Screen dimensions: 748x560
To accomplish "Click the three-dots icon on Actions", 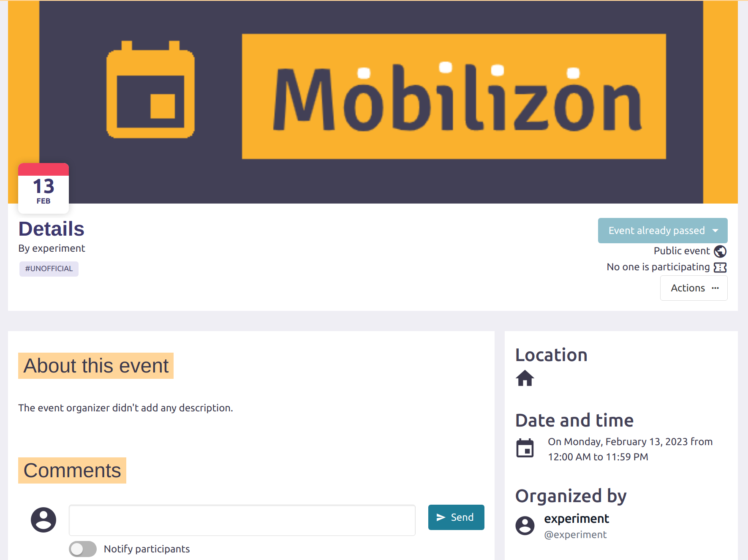I will pos(715,288).
